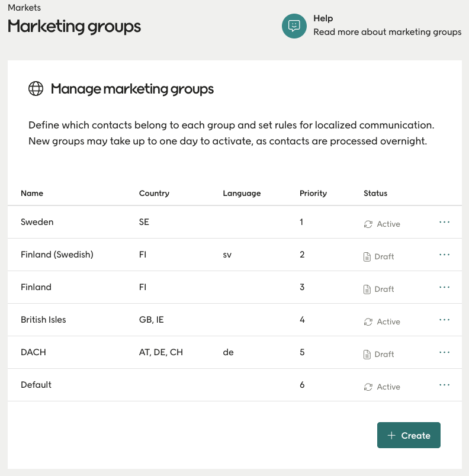469x476 pixels.
Task: Open the ellipsis menu for the Sweden group
Action: (x=444, y=221)
